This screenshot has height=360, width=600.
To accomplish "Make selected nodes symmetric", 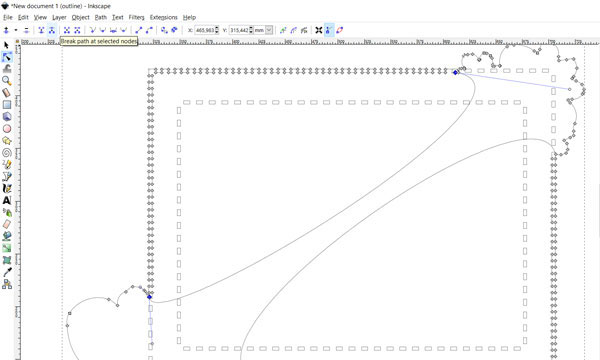I will 113,30.
